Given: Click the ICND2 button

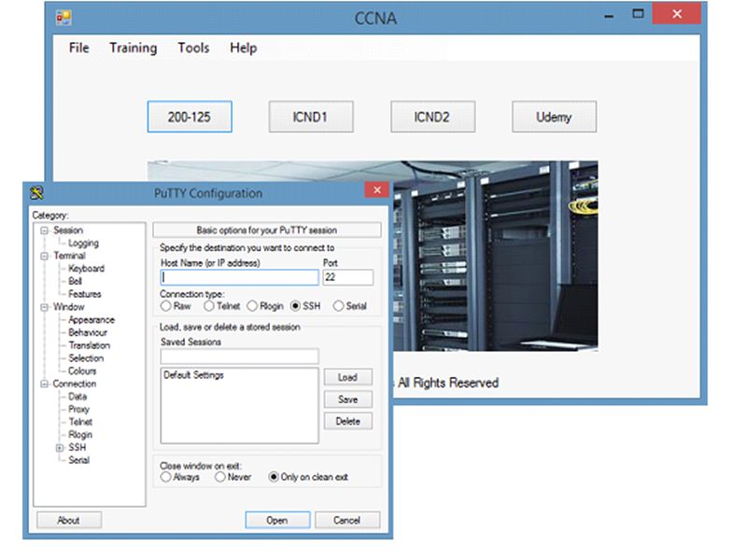Looking at the screenshot, I should pyautogui.click(x=432, y=117).
